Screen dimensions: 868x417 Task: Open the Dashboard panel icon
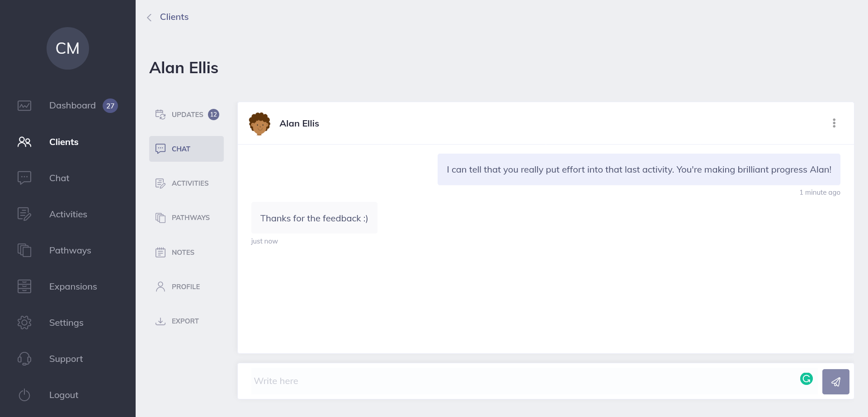tap(24, 105)
